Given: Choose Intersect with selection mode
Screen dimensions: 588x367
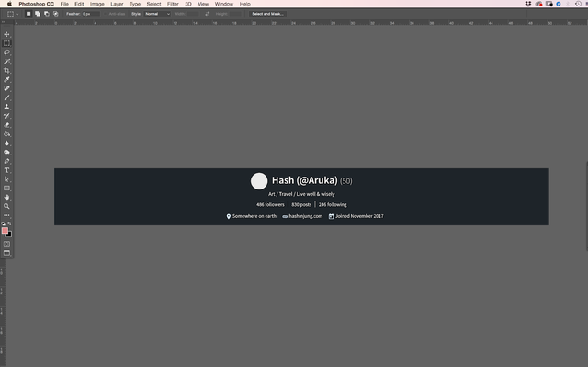Looking at the screenshot, I should (x=55, y=14).
